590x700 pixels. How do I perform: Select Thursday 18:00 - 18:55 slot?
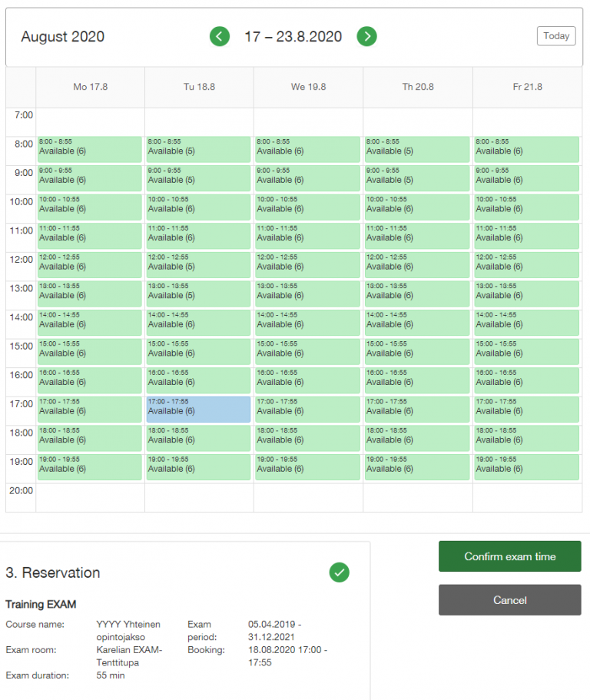pyautogui.click(x=416, y=438)
